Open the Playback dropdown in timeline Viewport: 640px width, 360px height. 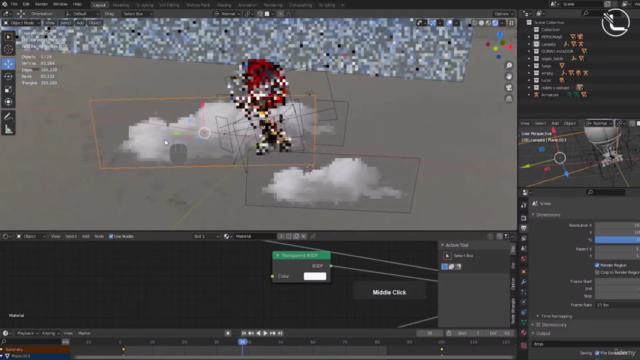(28, 333)
